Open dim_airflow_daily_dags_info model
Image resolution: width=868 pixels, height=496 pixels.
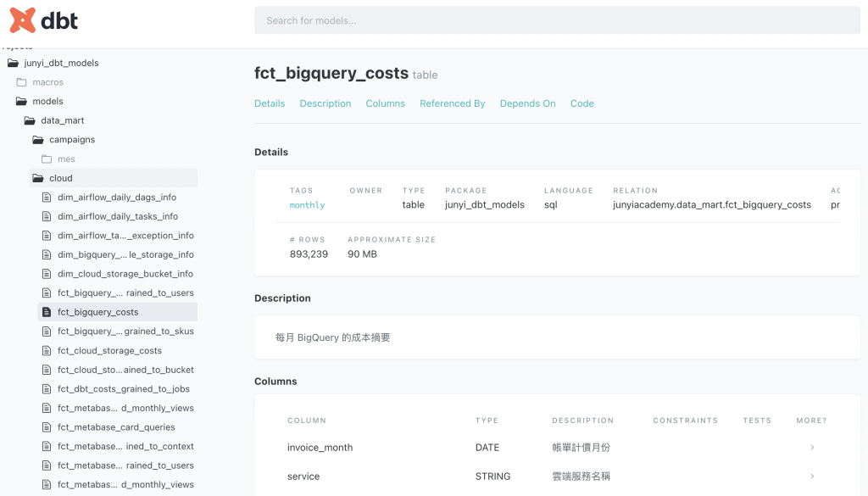point(117,197)
